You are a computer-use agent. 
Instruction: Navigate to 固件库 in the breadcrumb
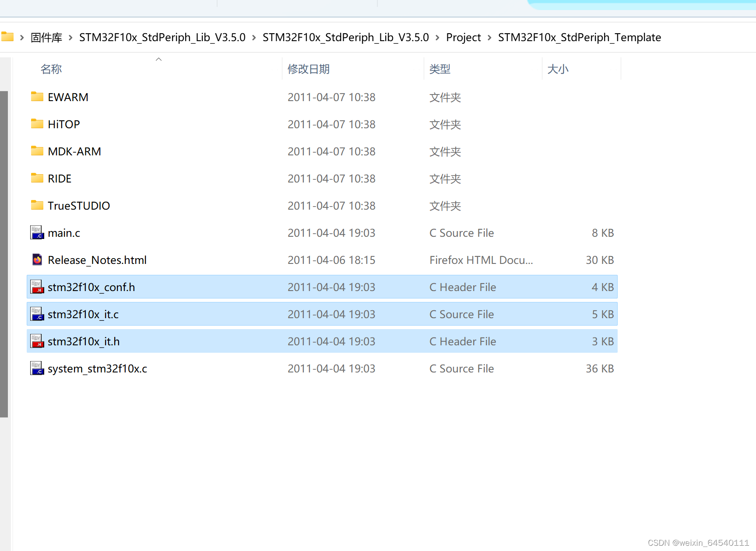pos(46,37)
